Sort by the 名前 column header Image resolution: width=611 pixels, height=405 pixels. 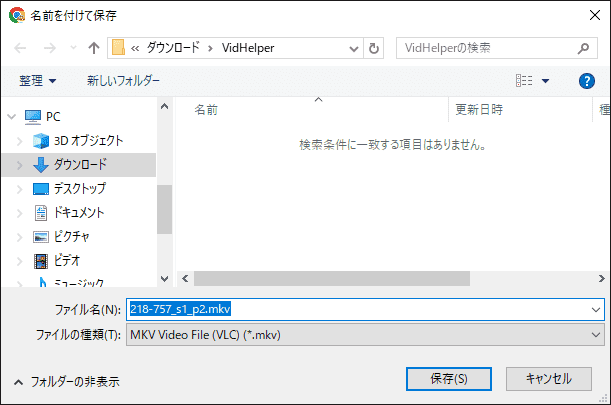pos(206,110)
